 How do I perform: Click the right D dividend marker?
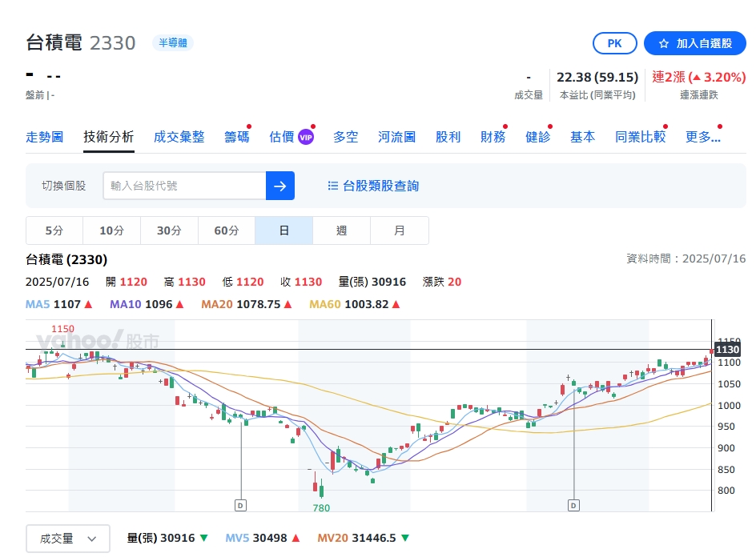(573, 506)
